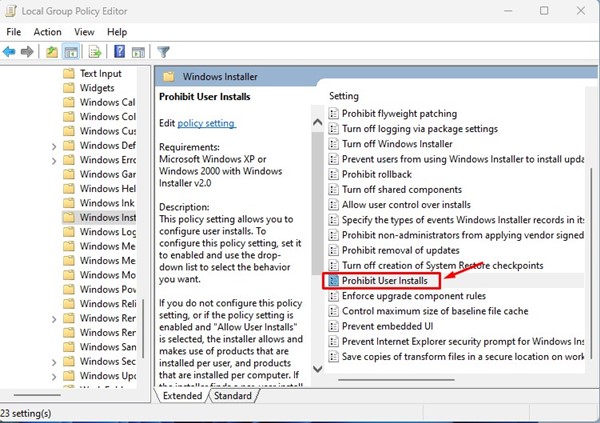The height and width of the screenshot is (423, 600).
Task: Select Specify the types of events setting
Action: (x=463, y=220)
